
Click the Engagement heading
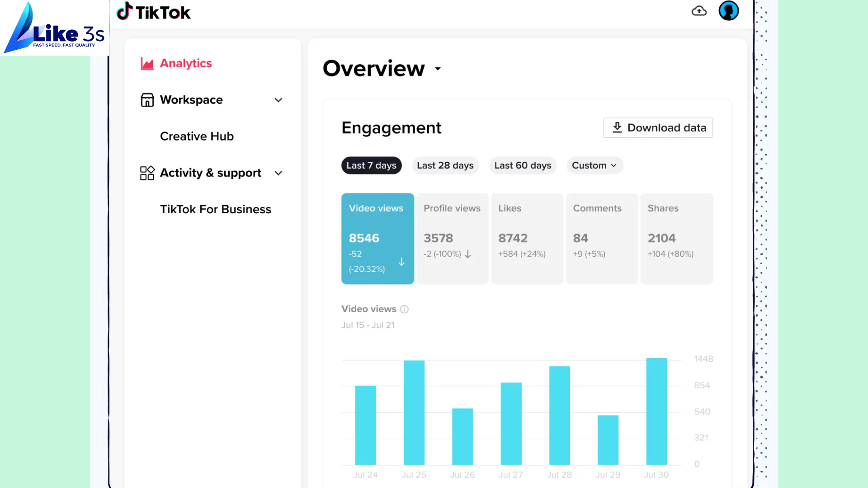point(391,128)
